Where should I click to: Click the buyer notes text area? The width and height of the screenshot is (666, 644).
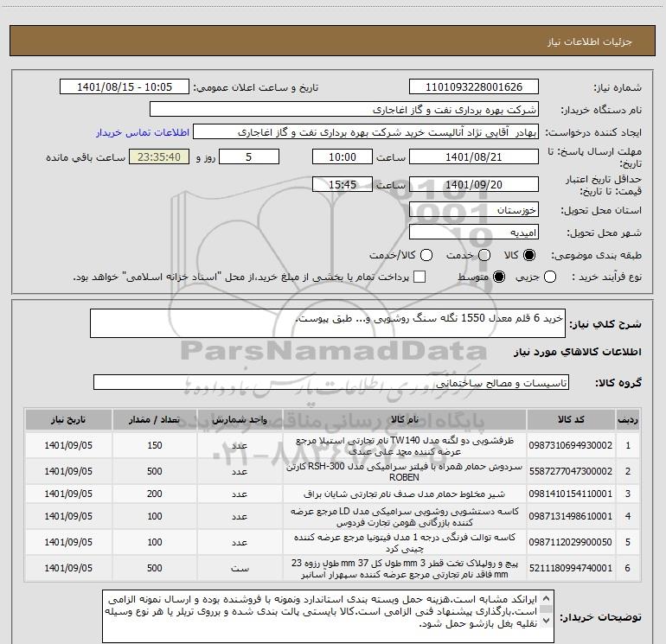[x=328, y=616]
